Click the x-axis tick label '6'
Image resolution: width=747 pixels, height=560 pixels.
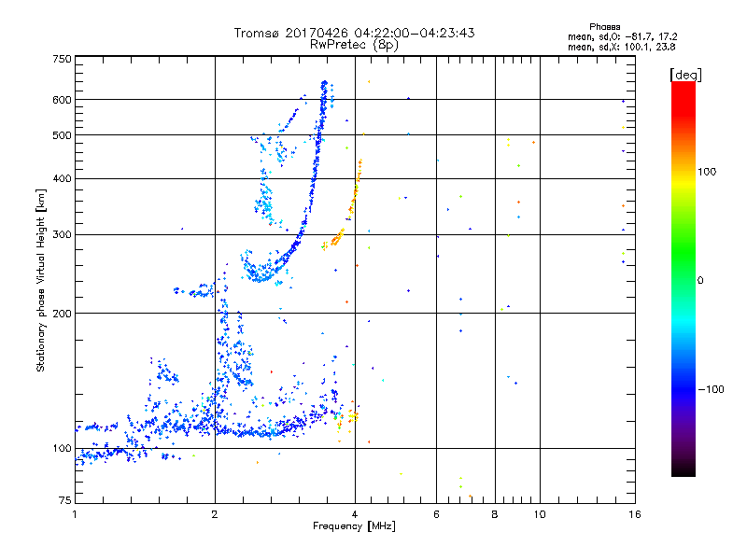[x=436, y=514]
